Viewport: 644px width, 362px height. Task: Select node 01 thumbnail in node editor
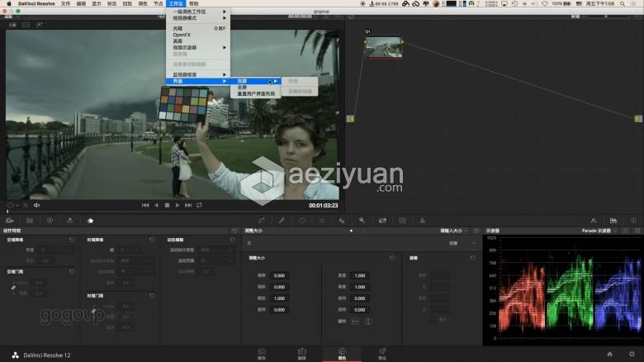point(383,47)
